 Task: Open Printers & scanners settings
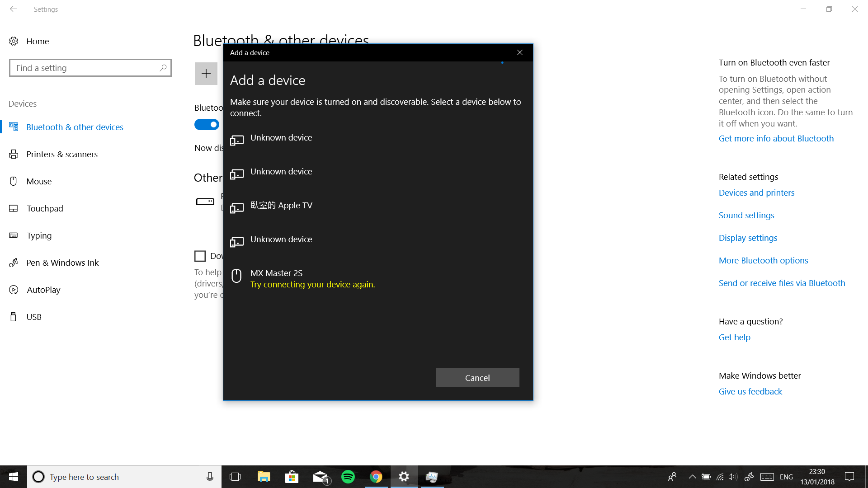(x=62, y=154)
